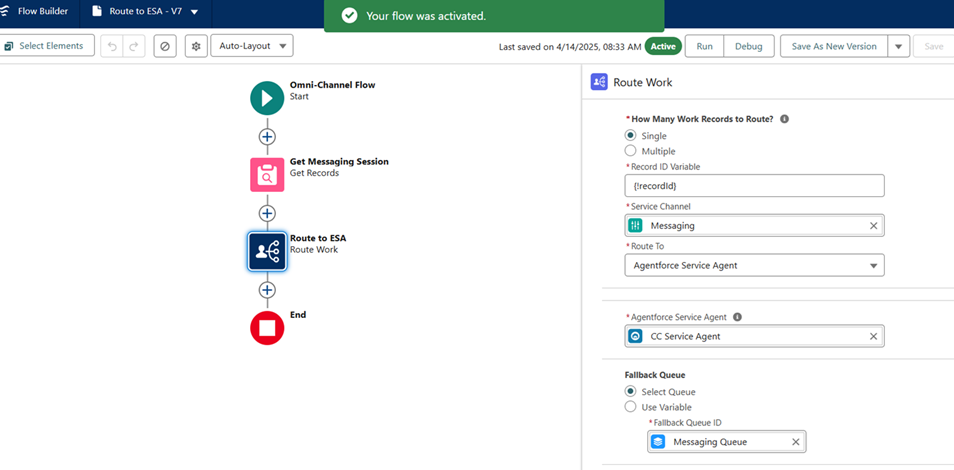954x470 pixels.
Task: Expand the Save As New Version arrow menu
Action: click(899, 46)
